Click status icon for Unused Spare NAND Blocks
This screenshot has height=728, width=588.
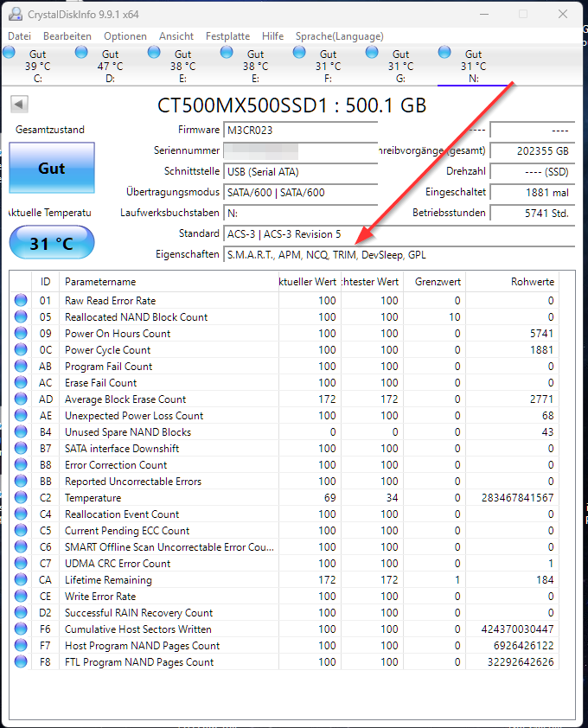(x=21, y=431)
